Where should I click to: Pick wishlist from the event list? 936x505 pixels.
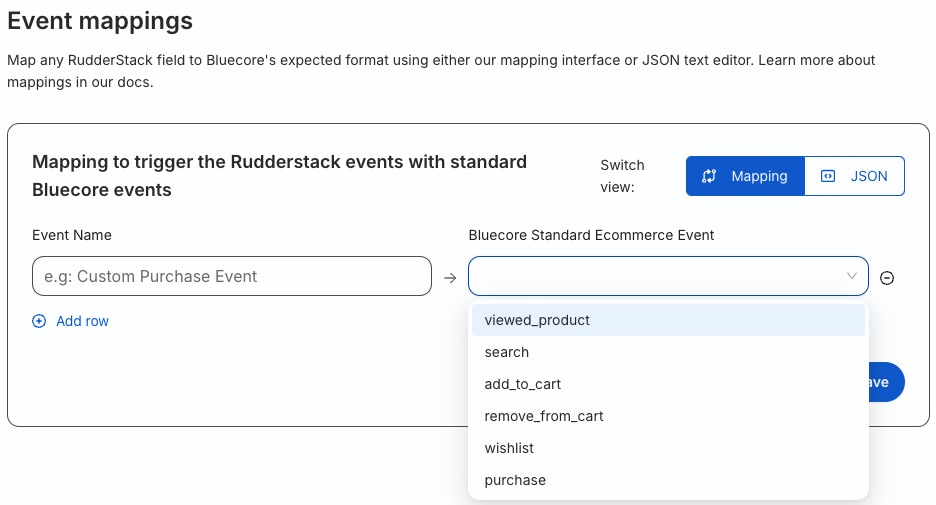coord(668,448)
